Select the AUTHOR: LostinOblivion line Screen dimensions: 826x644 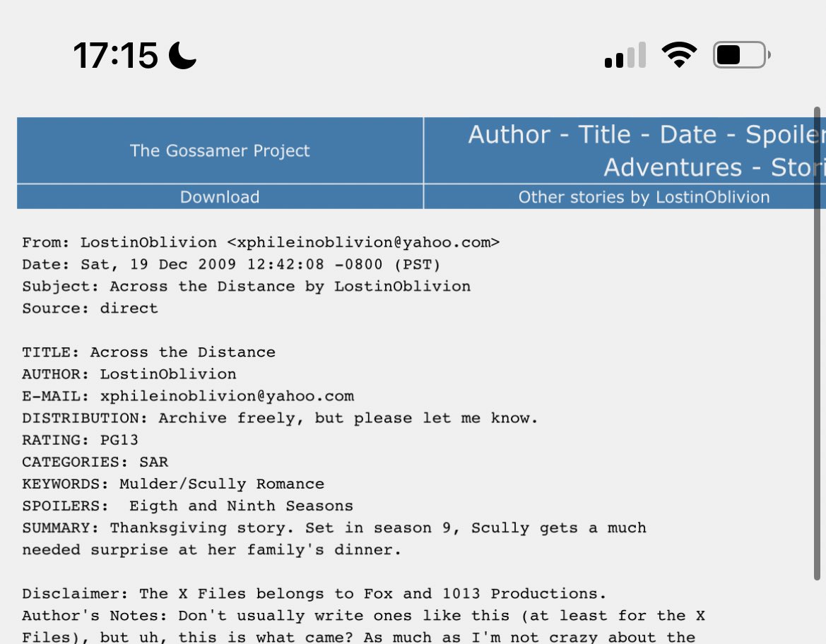tap(129, 374)
